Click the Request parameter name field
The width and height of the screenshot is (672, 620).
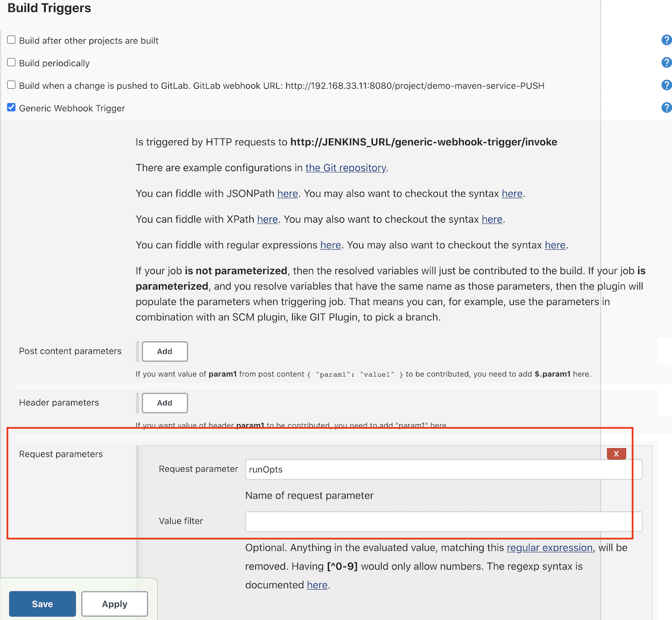click(x=443, y=470)
